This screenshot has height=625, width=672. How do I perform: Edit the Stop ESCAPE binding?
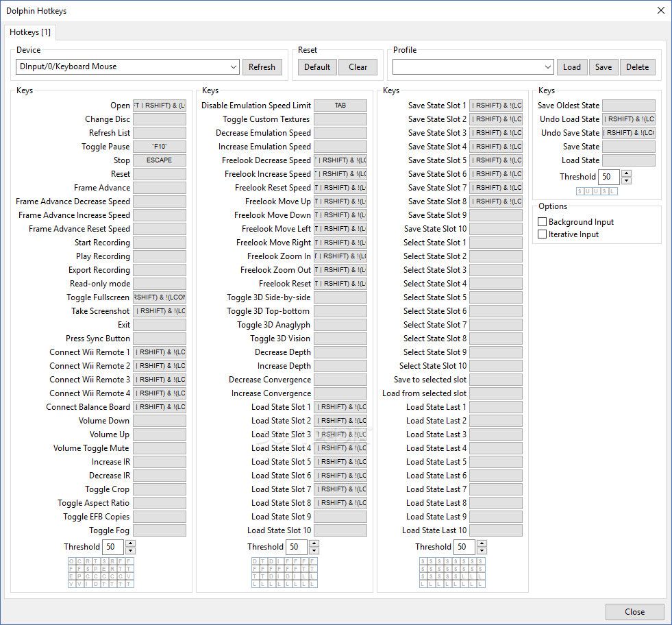coord(160,160)
